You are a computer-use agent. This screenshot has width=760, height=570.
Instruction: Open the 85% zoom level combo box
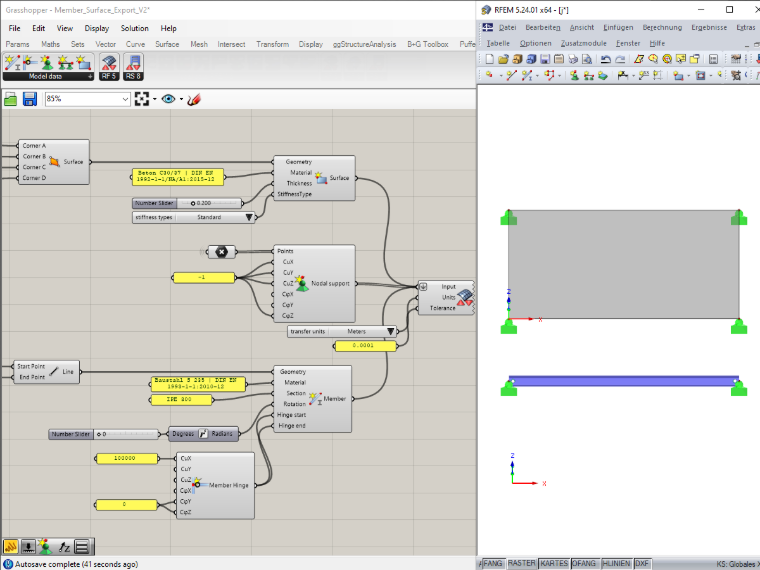(x=88, y=99)
